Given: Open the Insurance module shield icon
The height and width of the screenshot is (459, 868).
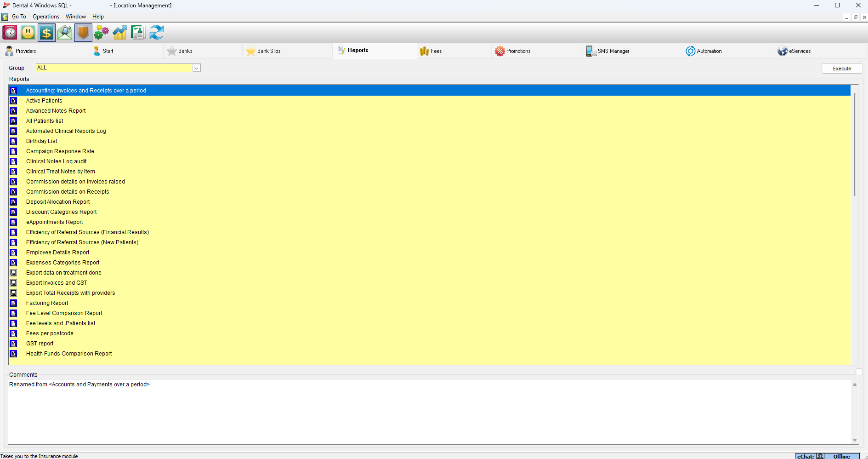Looking at the screenshot, I should 83,33.
